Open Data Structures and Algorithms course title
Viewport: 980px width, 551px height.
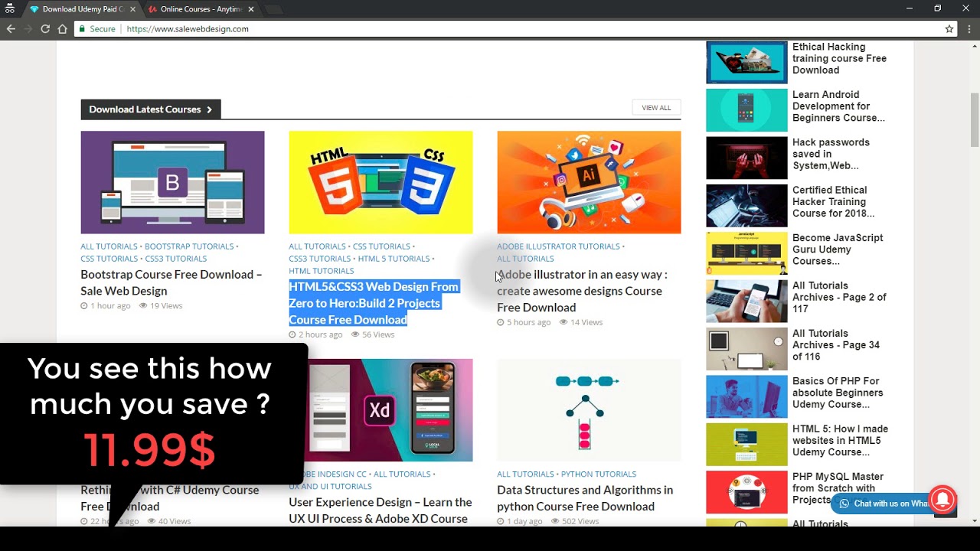pos(585,498)
